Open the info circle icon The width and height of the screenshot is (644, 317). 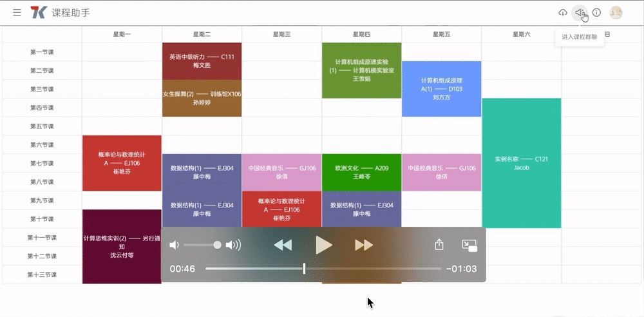click(596, 13)
